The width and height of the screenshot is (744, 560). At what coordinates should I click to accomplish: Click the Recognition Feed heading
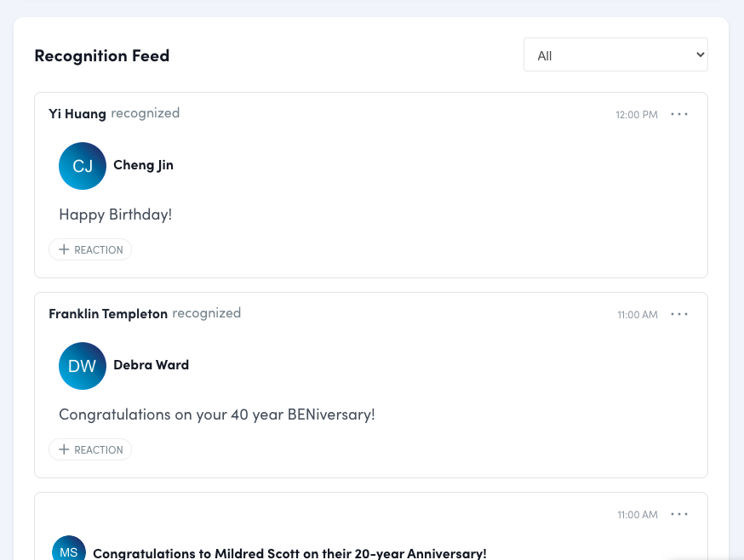(101, 54)
